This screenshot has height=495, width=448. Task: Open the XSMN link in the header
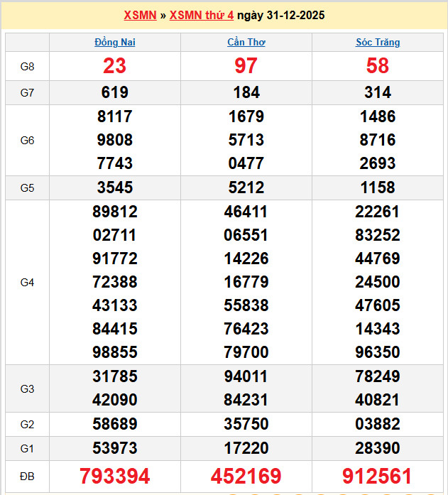coord(140,15)
